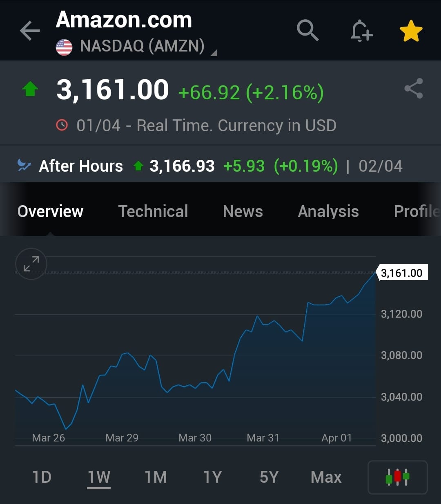Switch to candlestick chart view
The width and height of the screenshot is (441, 504).
[x=398, y=477]
